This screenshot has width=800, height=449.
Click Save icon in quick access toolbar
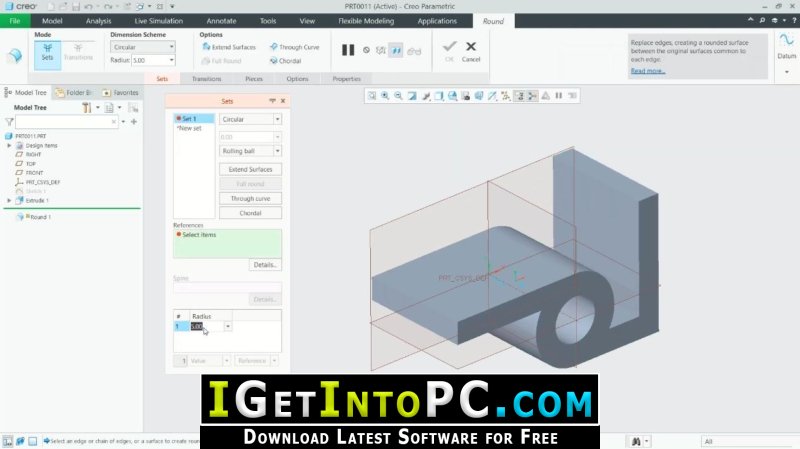click(76, 7)
